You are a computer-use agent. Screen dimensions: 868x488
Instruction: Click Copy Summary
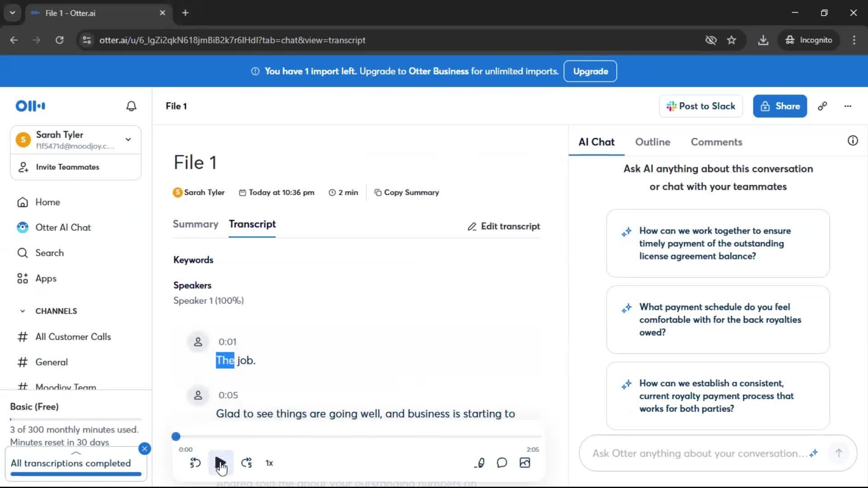point(406,192)
